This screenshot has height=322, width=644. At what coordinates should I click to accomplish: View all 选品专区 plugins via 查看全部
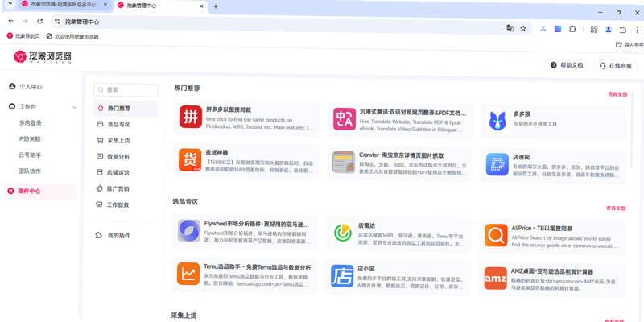point(616,208)
